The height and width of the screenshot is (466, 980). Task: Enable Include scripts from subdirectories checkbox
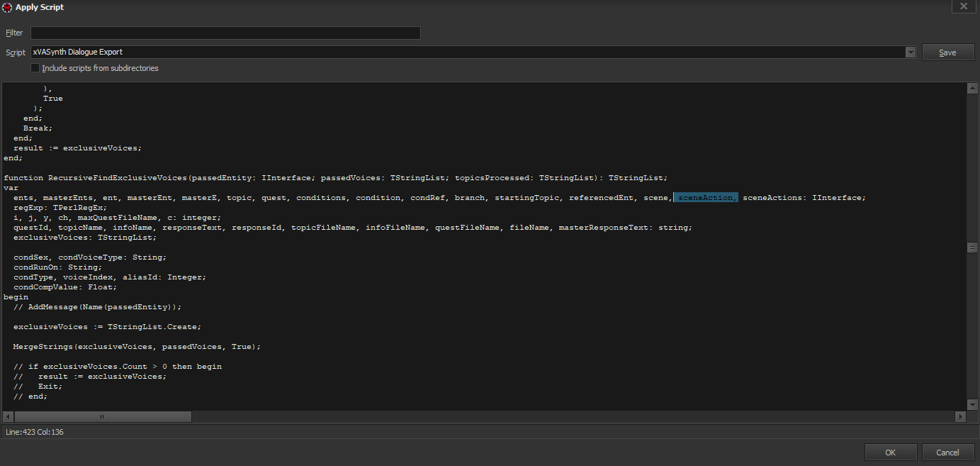pos(35,68)
